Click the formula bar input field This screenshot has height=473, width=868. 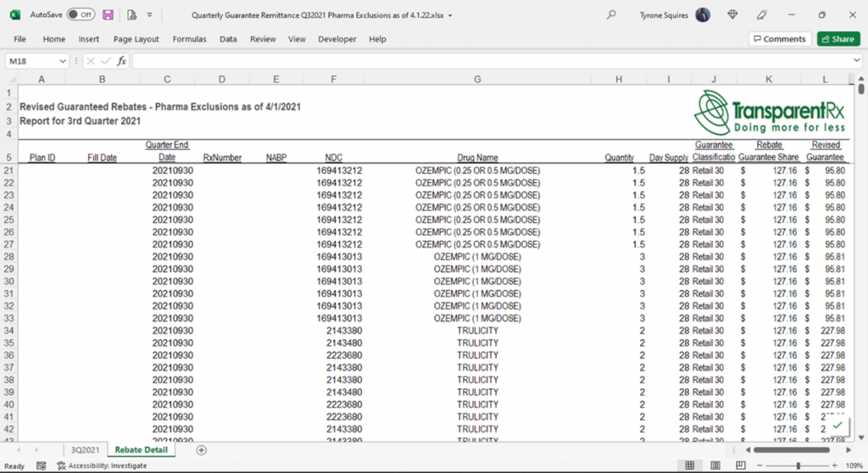tap(492, 61)
